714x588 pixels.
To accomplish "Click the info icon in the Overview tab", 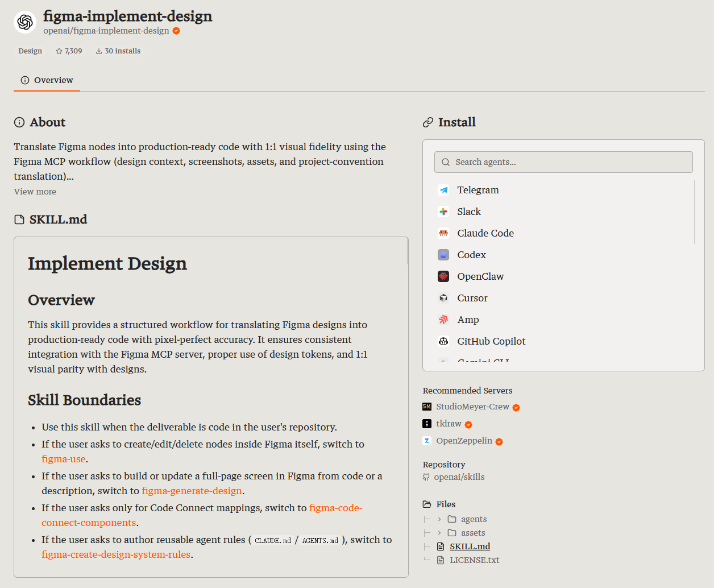I will 25,80.
